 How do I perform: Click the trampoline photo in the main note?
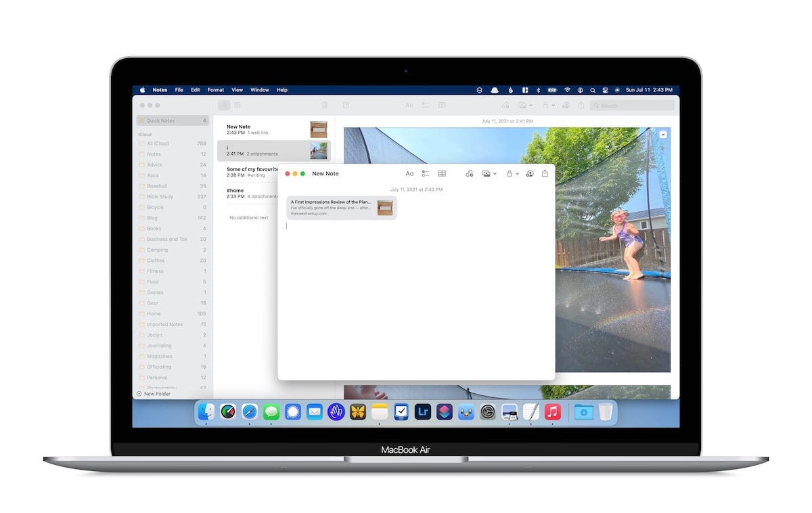[507, 250]
